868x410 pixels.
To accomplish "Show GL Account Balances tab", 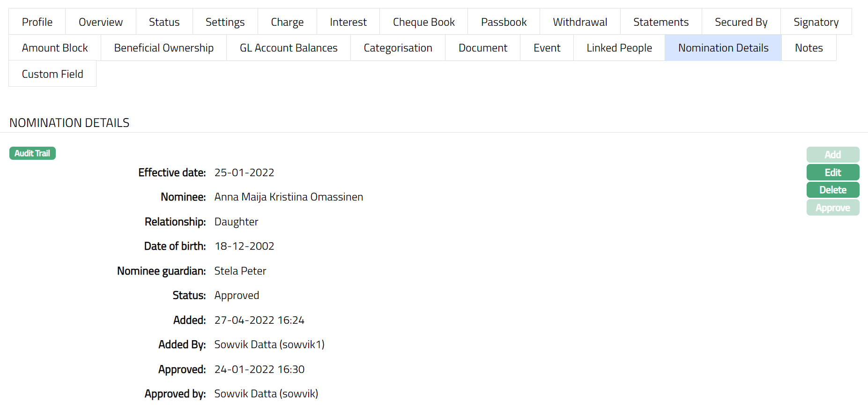I will click(x=289, y=48).
